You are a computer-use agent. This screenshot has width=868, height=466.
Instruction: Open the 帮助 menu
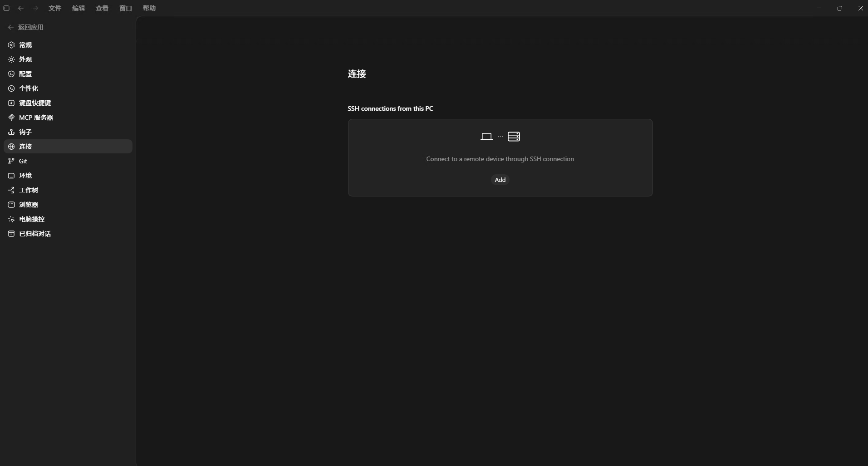(149, 8)
